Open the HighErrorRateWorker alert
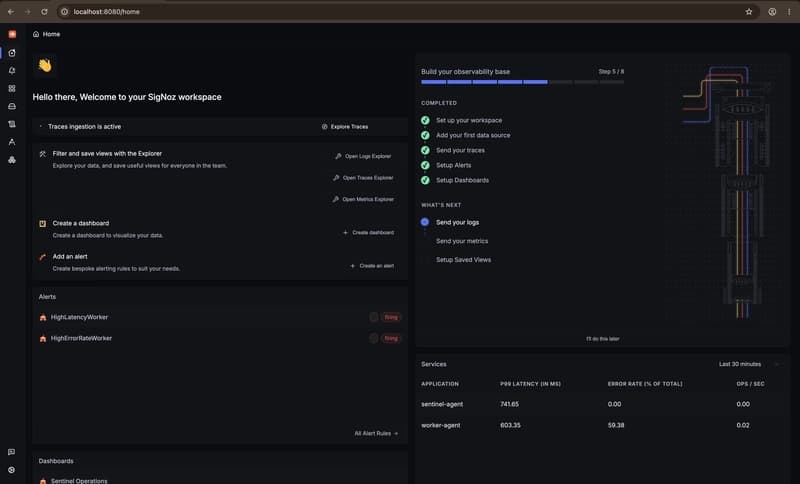800x484 pixels. tap(81, 338)
